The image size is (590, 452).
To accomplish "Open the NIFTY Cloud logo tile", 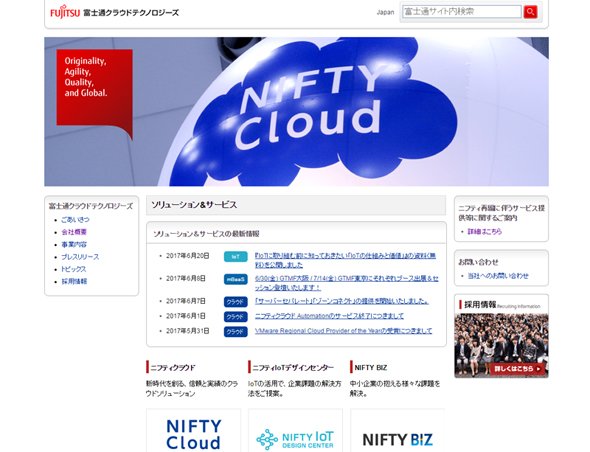I will point(193,431).
